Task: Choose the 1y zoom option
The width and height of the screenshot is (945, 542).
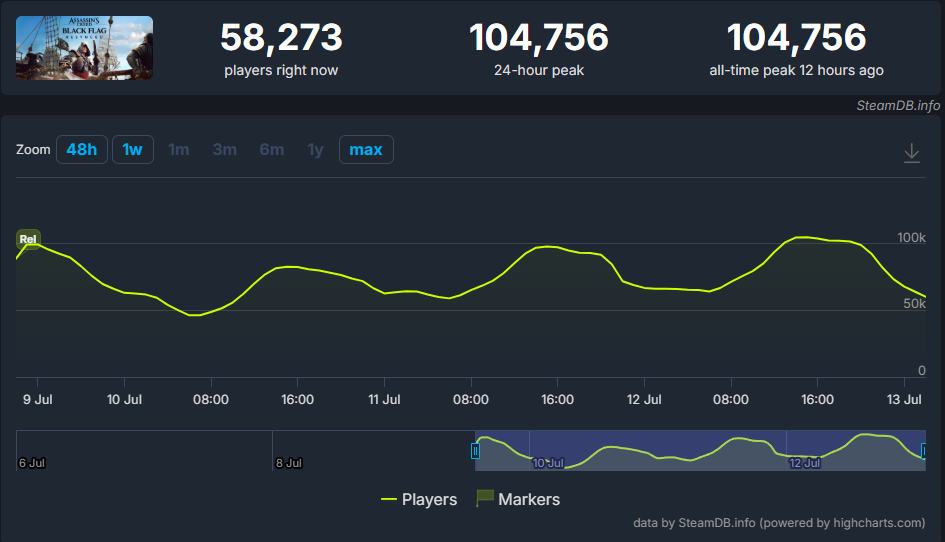Action: tap(315, 150)
